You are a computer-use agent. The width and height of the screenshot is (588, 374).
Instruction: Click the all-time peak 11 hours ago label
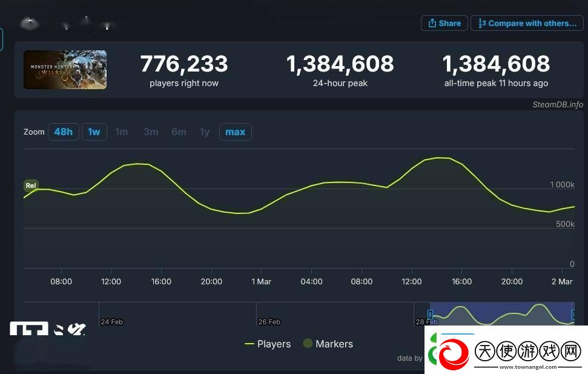(496, 83)
